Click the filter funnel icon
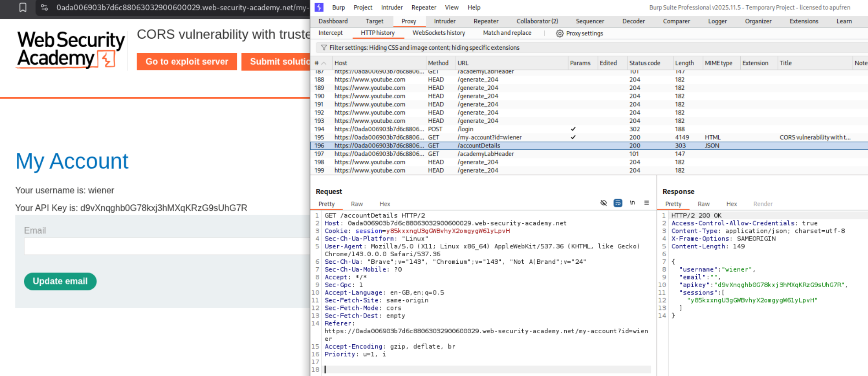 [x=324, y=48]
